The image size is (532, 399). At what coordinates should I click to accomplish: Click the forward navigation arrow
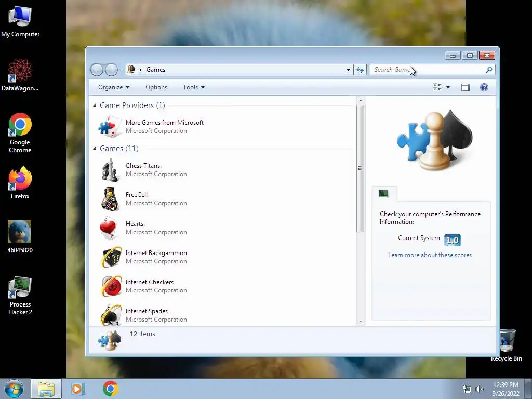tap(111, 70)
